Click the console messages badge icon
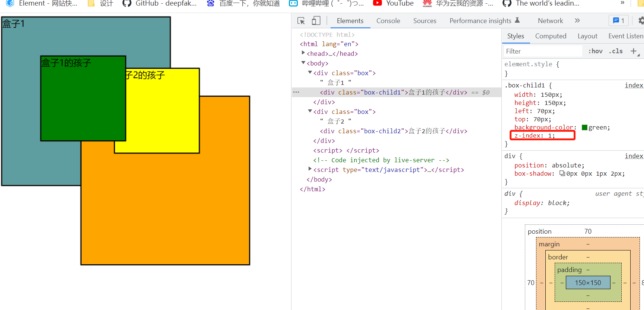This screenshot has width=644, height=310. 618,20
